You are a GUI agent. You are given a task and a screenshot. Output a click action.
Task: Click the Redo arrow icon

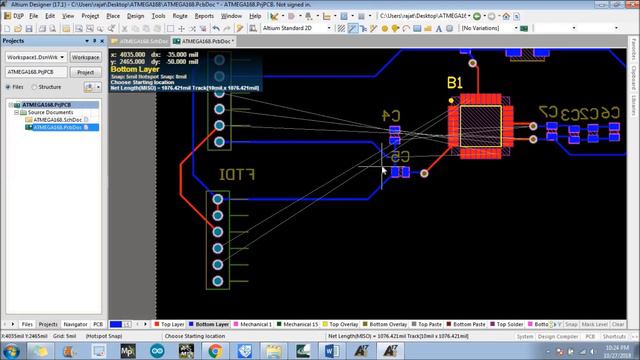(x=227, y=29)
